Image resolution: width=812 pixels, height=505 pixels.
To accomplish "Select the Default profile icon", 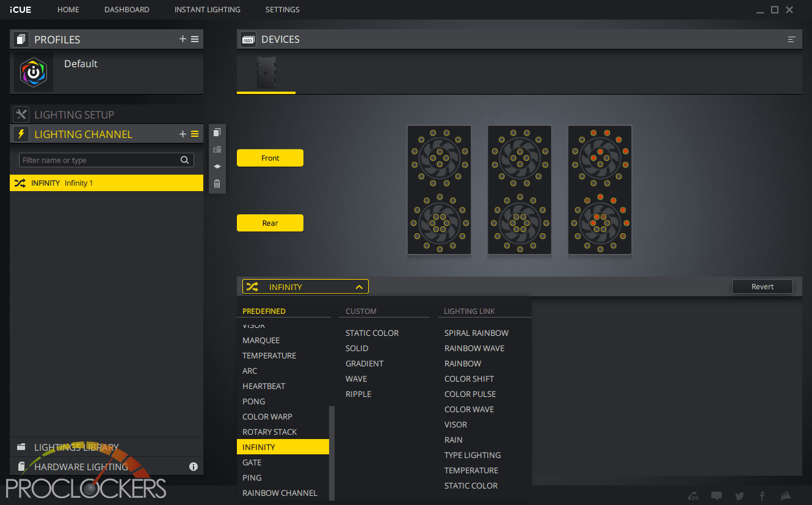I will point(34,72).
